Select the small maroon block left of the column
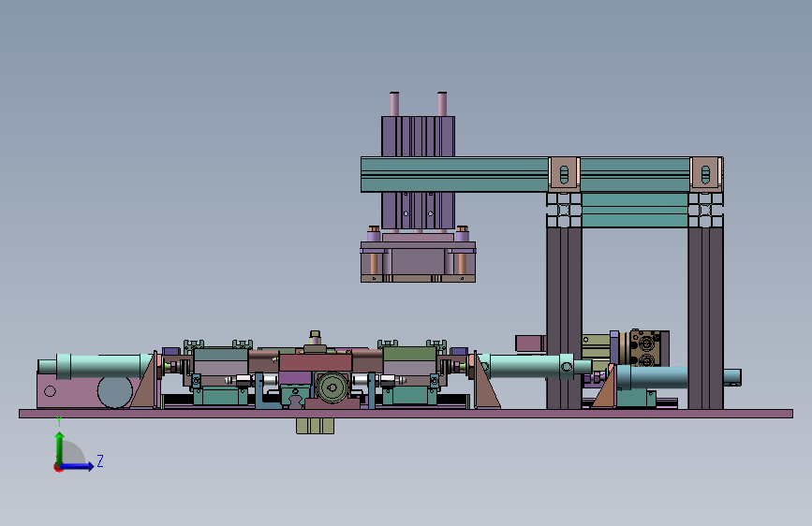The height and width of the screenshot is (526, 812). coord(530,343)
